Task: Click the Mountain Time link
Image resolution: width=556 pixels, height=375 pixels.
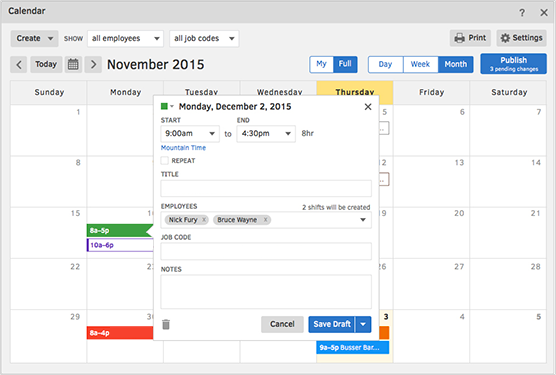Action: coord(183,148)
